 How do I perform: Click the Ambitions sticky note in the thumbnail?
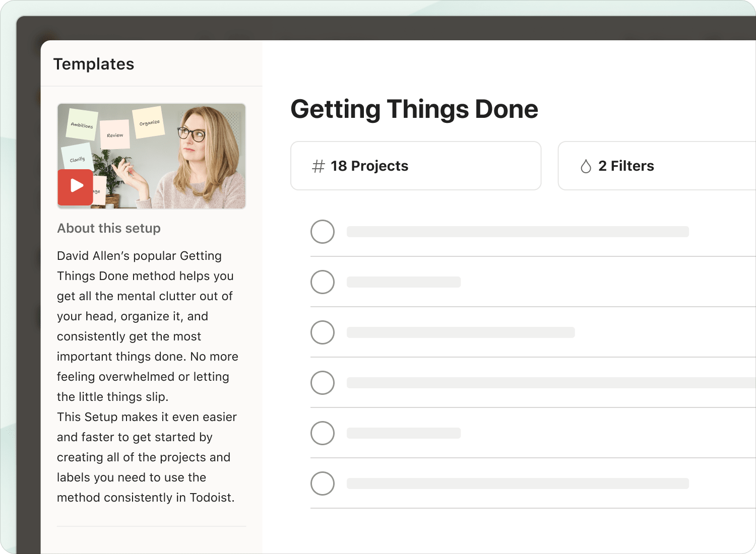(82, 124)
